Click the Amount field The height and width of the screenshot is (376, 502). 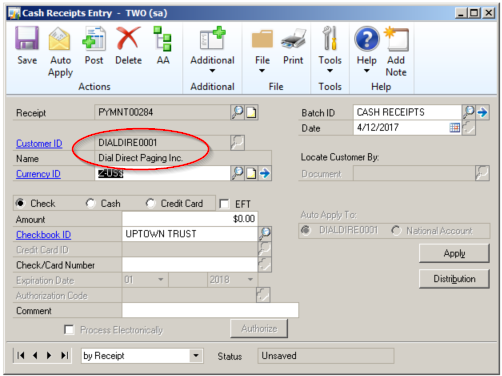[190, 219]
